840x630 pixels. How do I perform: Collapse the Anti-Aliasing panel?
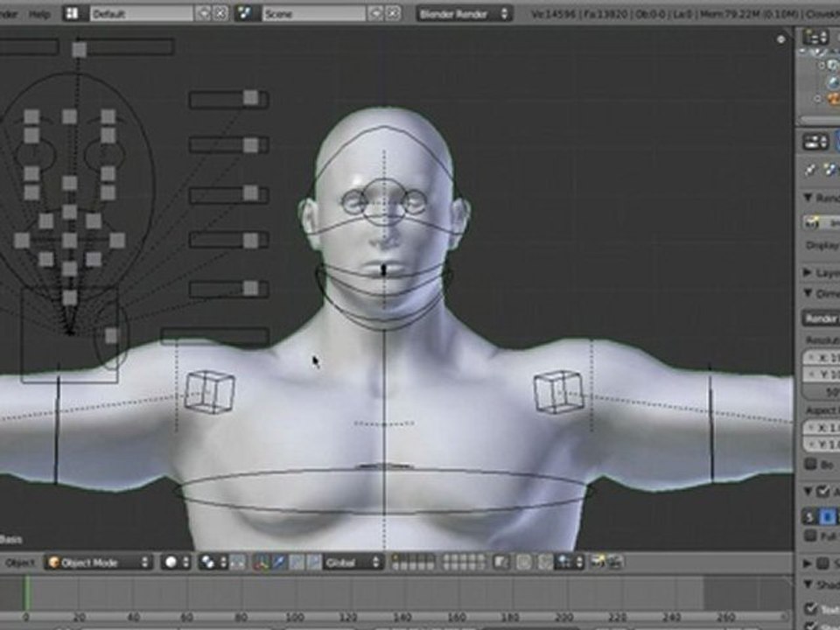pos(808,491)
